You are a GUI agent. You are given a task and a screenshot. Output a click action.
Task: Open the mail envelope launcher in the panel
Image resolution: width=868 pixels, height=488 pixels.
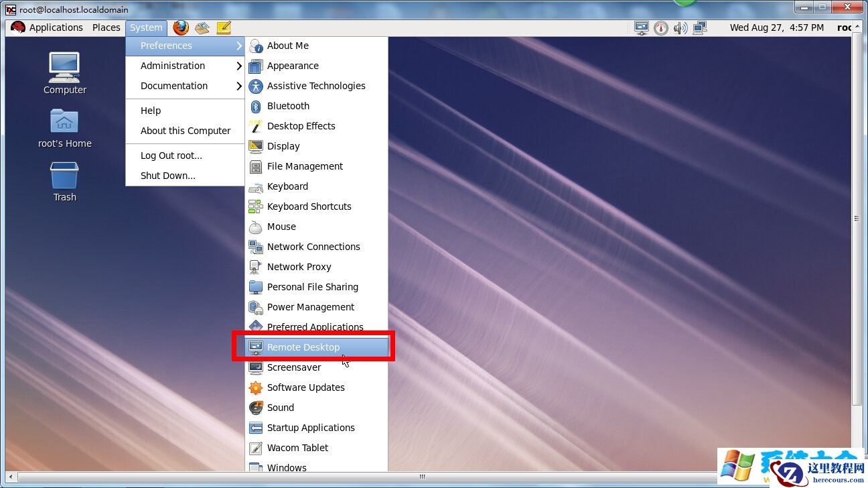tap(202, 27)
